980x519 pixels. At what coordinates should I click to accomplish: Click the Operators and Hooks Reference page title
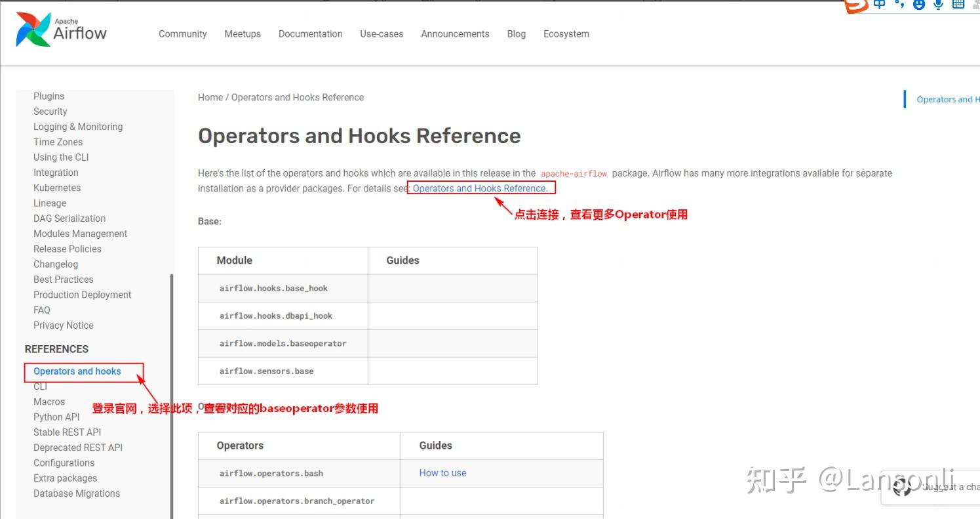tap(359, 136)
